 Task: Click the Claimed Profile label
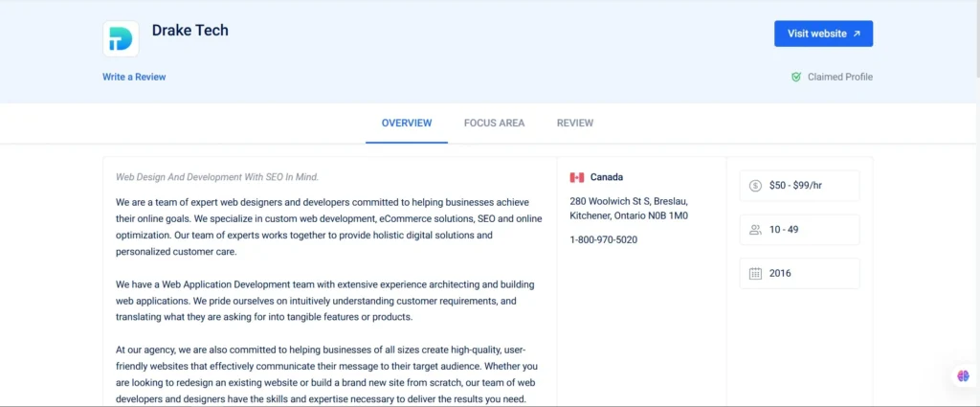(x=840, y=77)
